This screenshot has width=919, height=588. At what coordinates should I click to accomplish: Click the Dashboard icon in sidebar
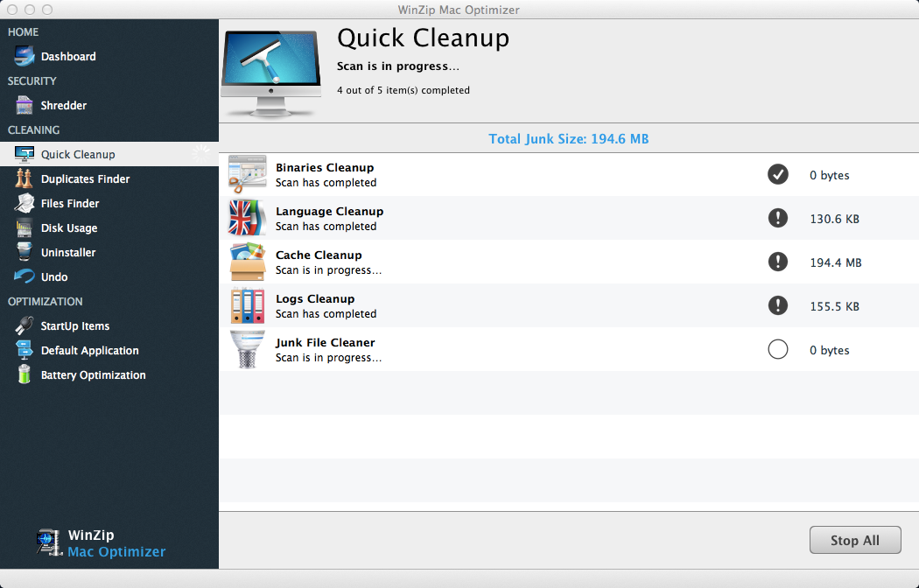coord(25,57)
